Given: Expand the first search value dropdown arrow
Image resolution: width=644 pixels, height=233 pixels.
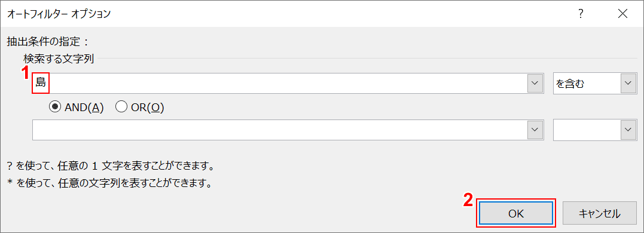Looking at the screenshot, I should 535,83.
